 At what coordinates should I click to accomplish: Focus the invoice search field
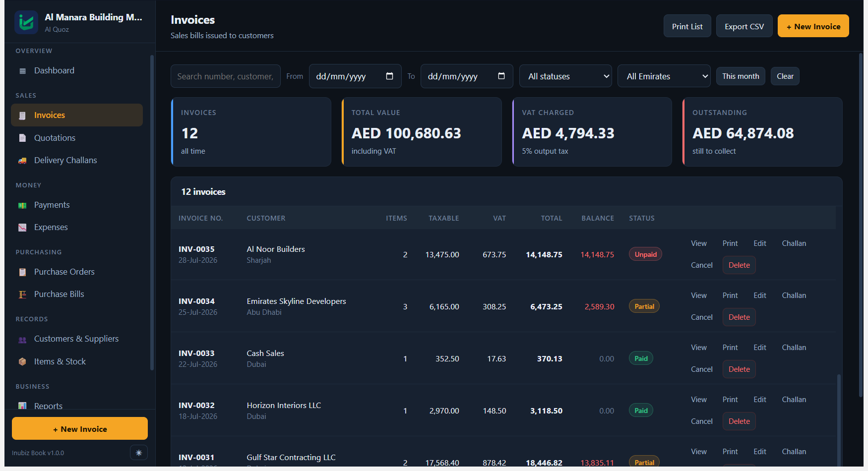tap(226, 76)
